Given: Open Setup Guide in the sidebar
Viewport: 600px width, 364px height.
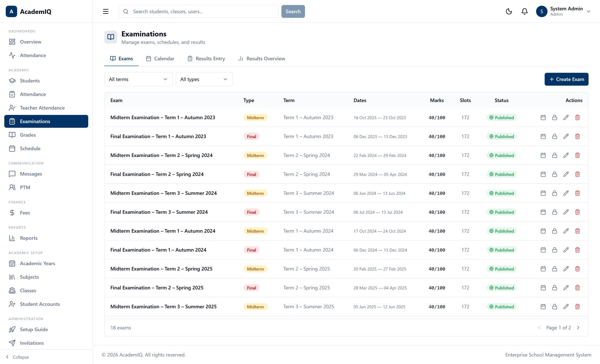Looking at the screenshot, I should click(46, 329).
